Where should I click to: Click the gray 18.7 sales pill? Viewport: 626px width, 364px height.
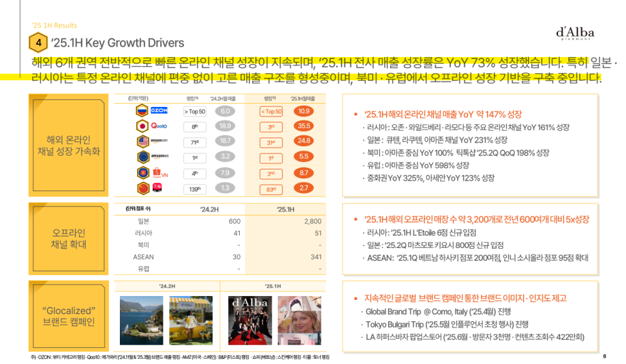[x=225, y=141]
